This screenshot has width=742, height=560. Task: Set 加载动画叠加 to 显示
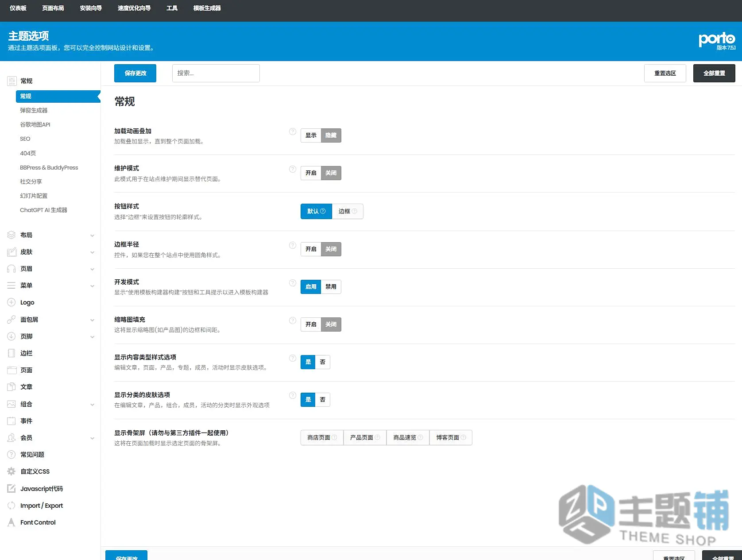tap(311, 135)
